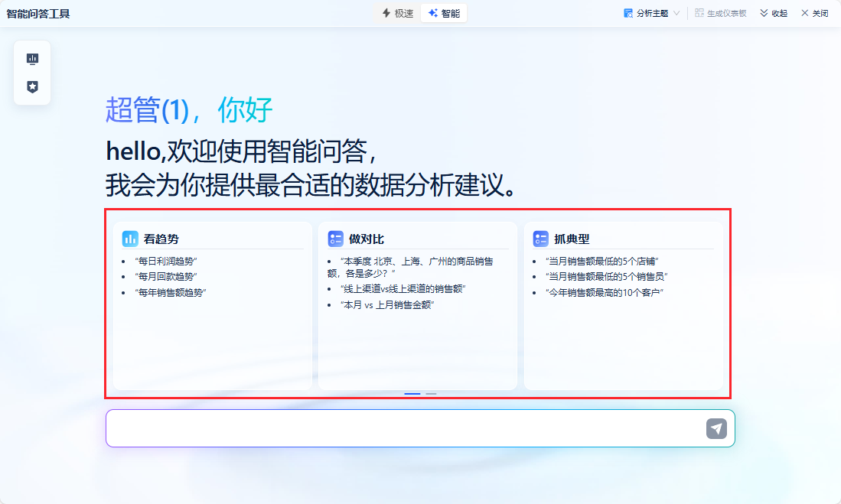Click the 做对比 list icon

click(335, 239)
